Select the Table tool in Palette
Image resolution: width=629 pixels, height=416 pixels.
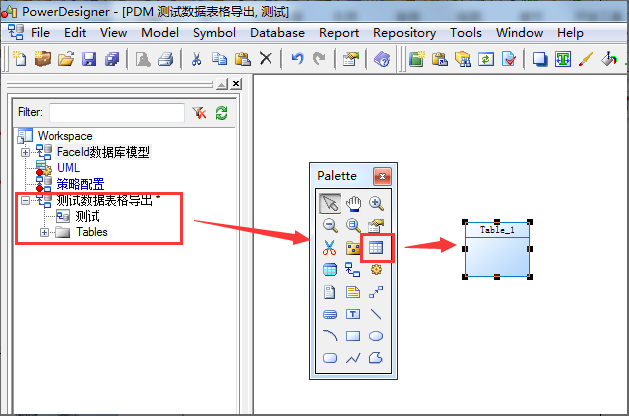[x=376, y=248]
